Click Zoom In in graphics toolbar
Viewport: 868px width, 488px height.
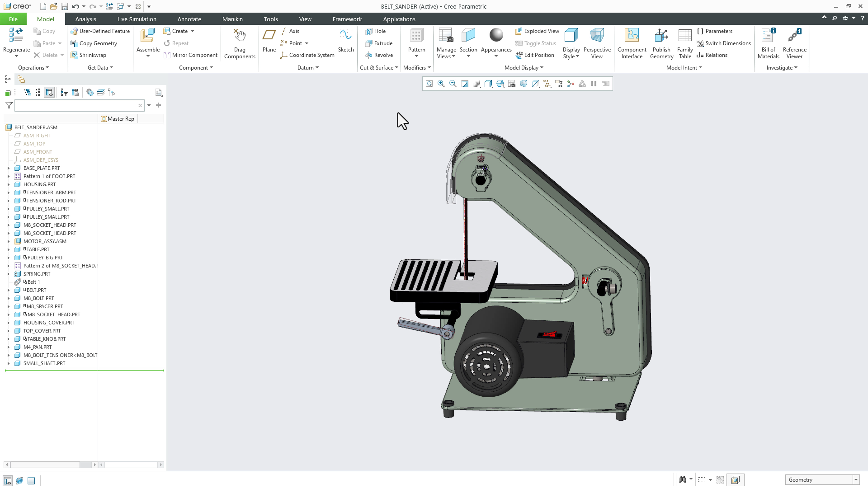[441, 84]
